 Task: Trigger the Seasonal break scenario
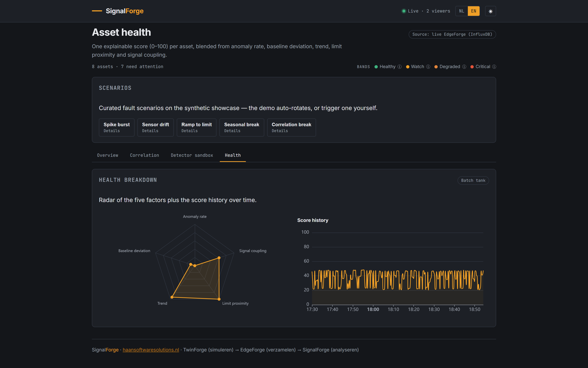pos(242,128)
